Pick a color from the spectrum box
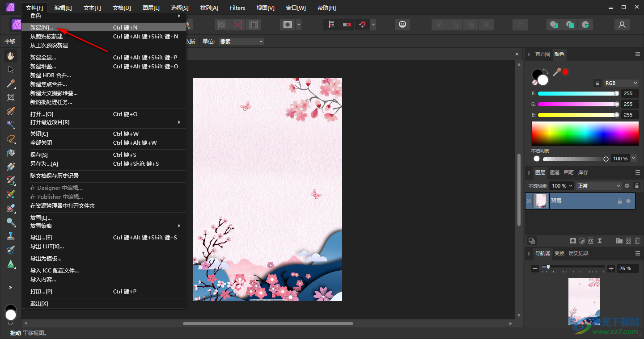 point(585,133)
